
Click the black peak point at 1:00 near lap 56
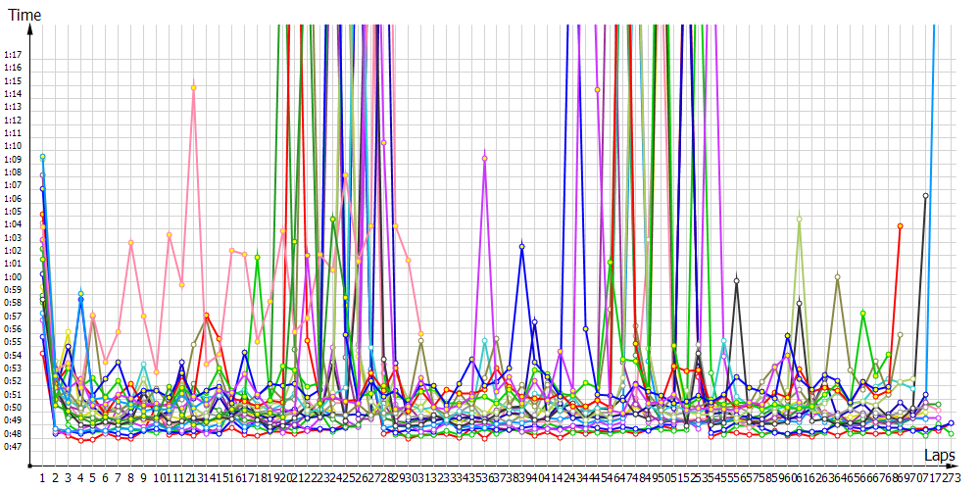tap(736, 280)
